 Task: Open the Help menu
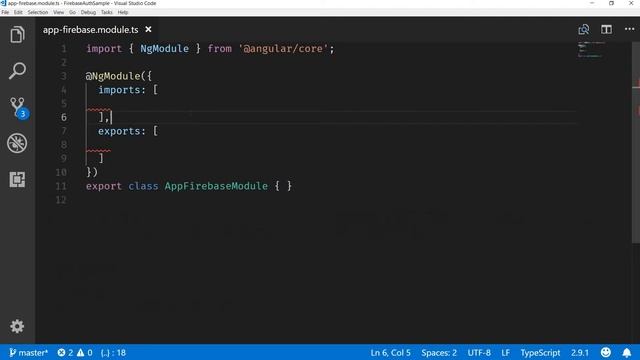pos(122,12)
